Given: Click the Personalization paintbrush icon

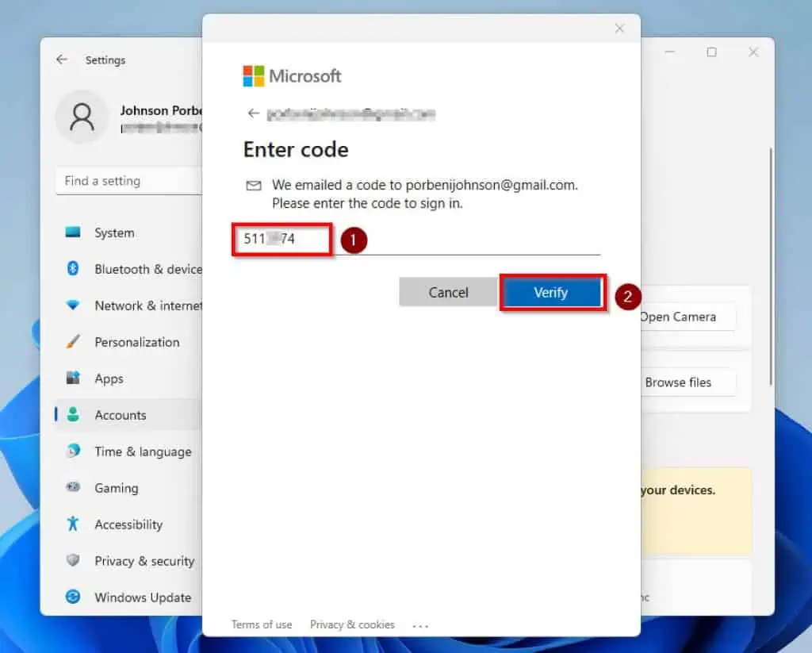Looking at the screenshot, I should tap(73, 342).
